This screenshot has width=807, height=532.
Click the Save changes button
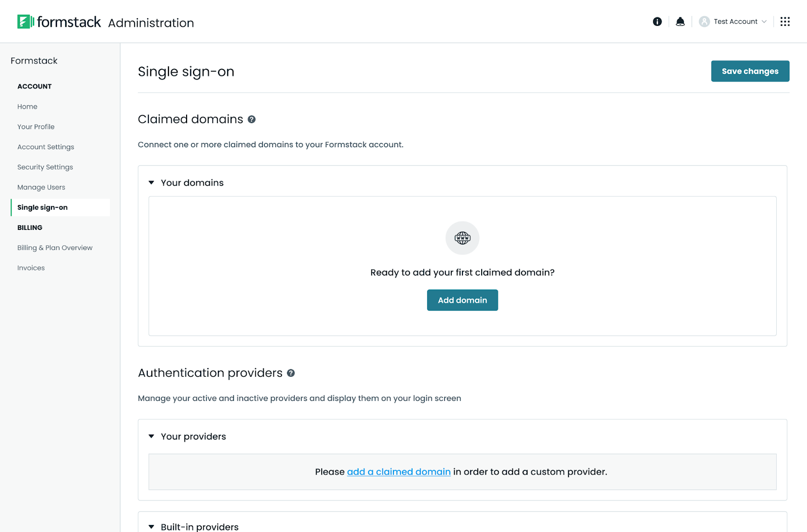pos(750,71)
